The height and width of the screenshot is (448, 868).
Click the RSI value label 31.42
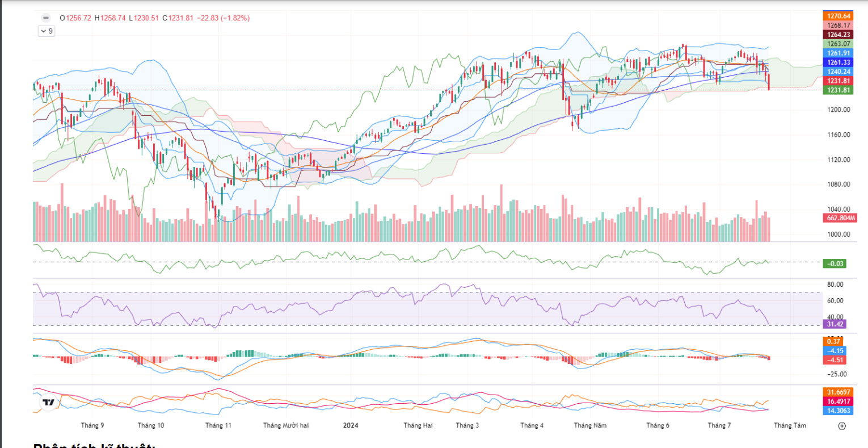(835, 324)
